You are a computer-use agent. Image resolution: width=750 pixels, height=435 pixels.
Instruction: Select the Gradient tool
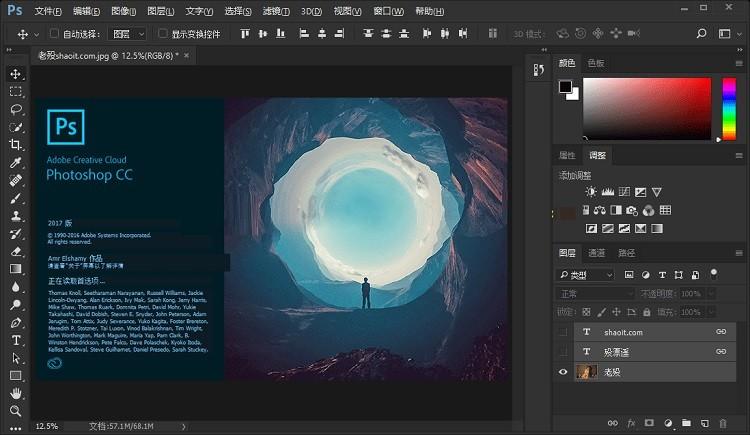[15, 269]
